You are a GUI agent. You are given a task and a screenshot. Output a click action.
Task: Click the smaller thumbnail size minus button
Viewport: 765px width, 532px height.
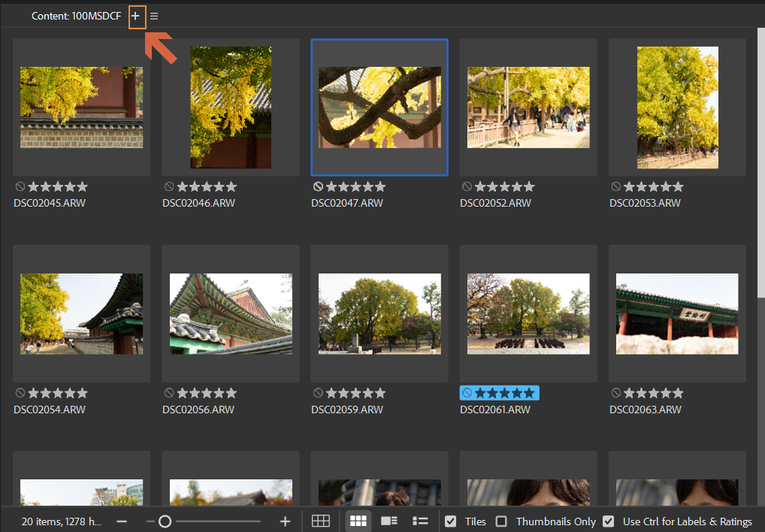[x=122, y=521]
